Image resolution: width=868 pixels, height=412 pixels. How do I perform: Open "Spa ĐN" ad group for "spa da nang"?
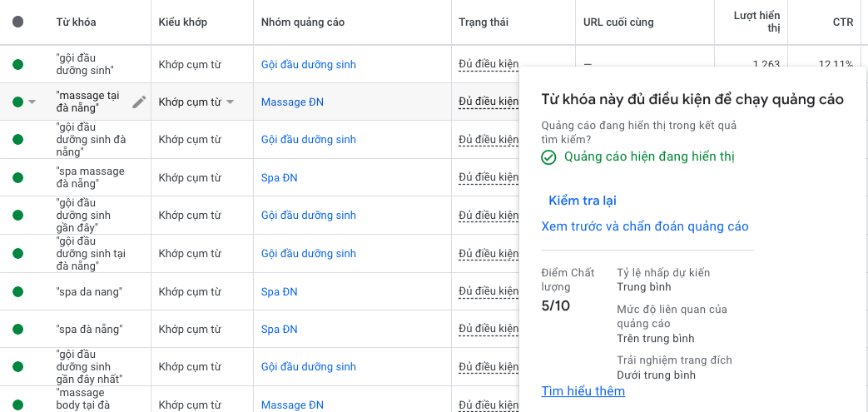pos(279,292)
